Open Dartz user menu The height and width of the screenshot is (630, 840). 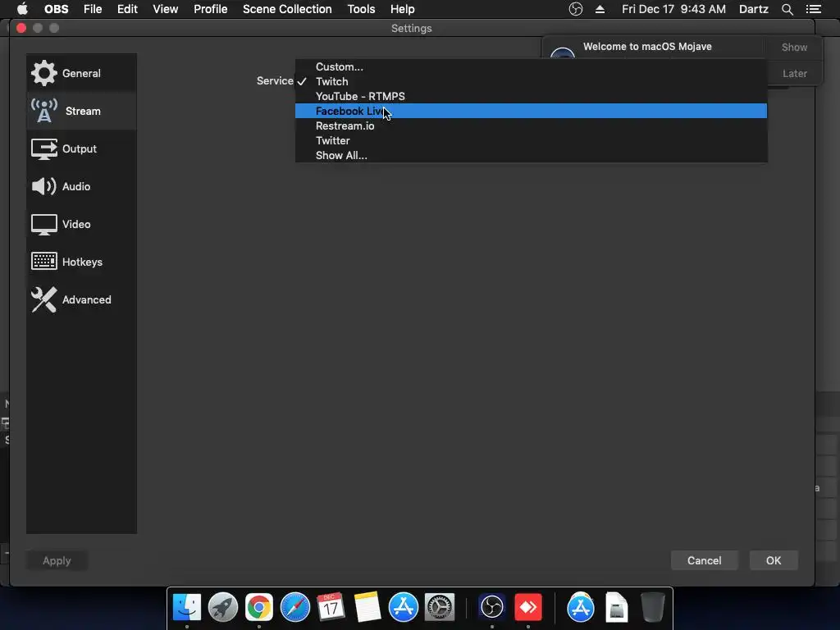[x=753, y=9]
